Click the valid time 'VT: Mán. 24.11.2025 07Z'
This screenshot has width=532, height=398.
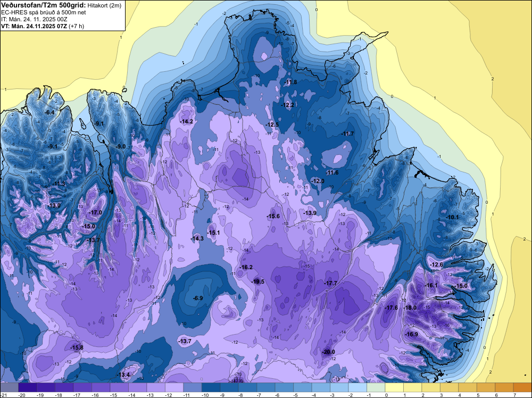point(34,27)
